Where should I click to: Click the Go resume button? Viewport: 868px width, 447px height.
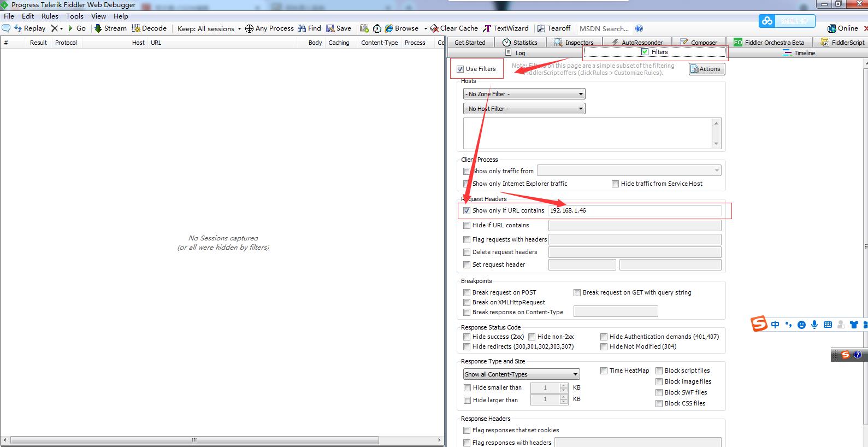[77, 28]
